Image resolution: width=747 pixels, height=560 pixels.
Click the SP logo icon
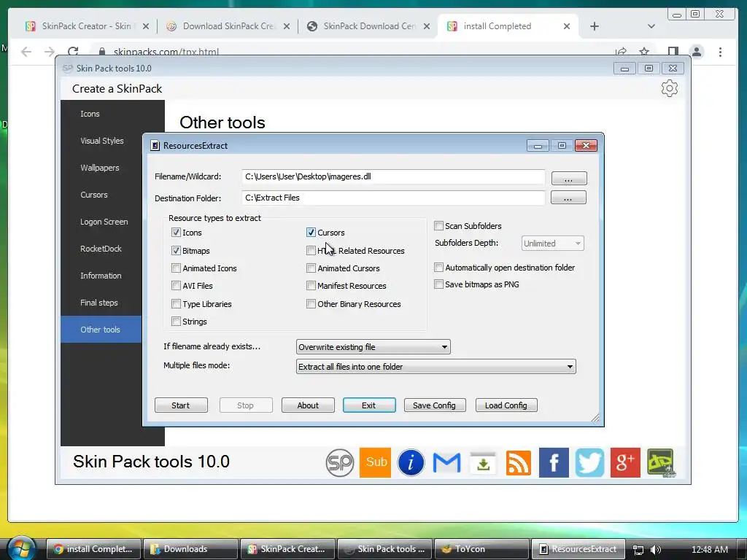pyautogui.click(x=340, y=462)
